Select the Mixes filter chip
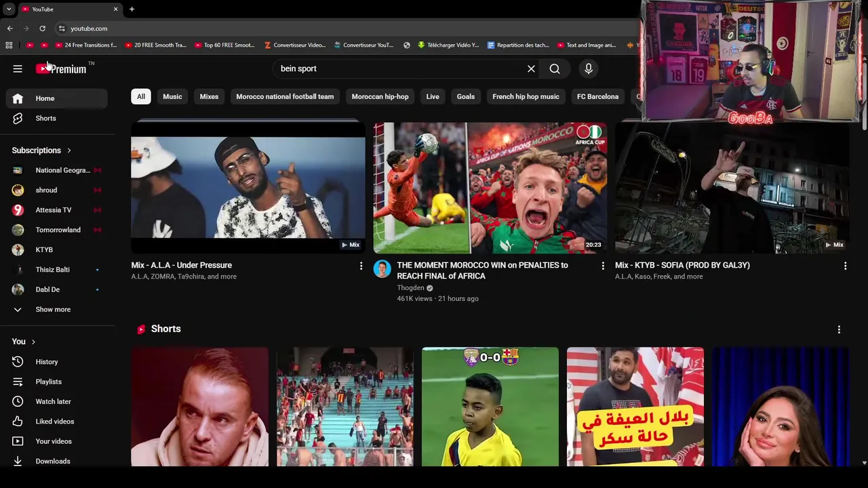Image resolution: width=868 pixels, height=488 pixels. coord(209,96)
